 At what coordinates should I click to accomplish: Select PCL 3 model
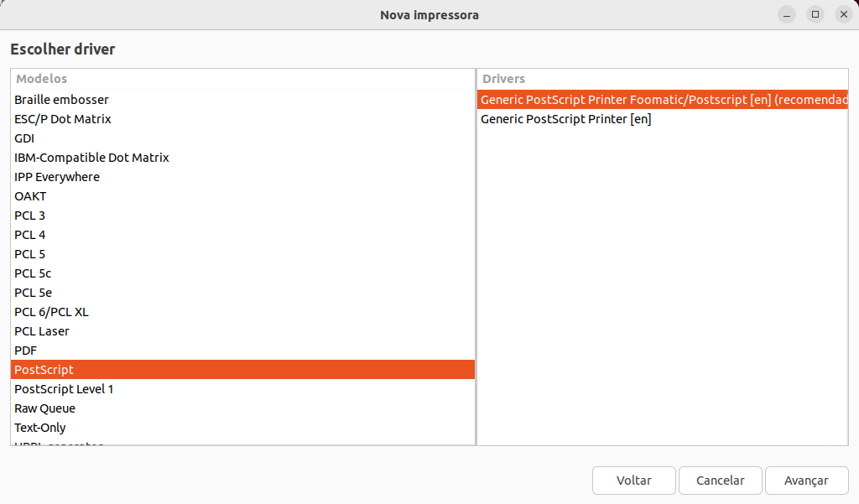click(29, 216)
